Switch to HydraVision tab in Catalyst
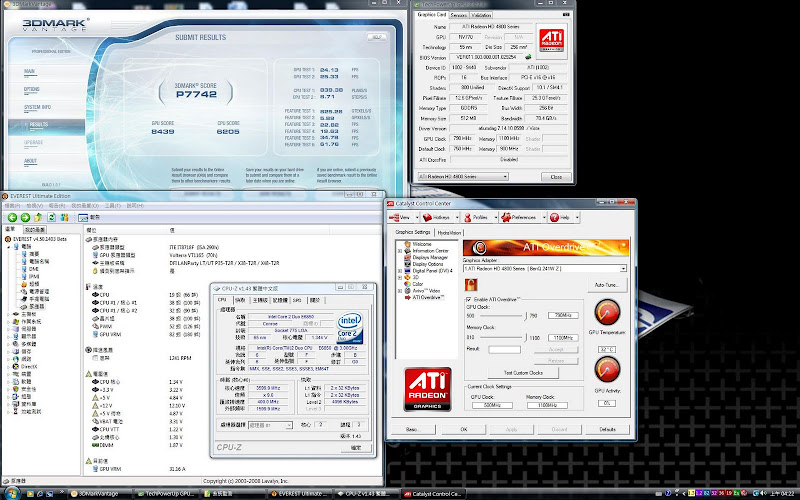Viewport: 800px width, 500px height. click(449, 233)
